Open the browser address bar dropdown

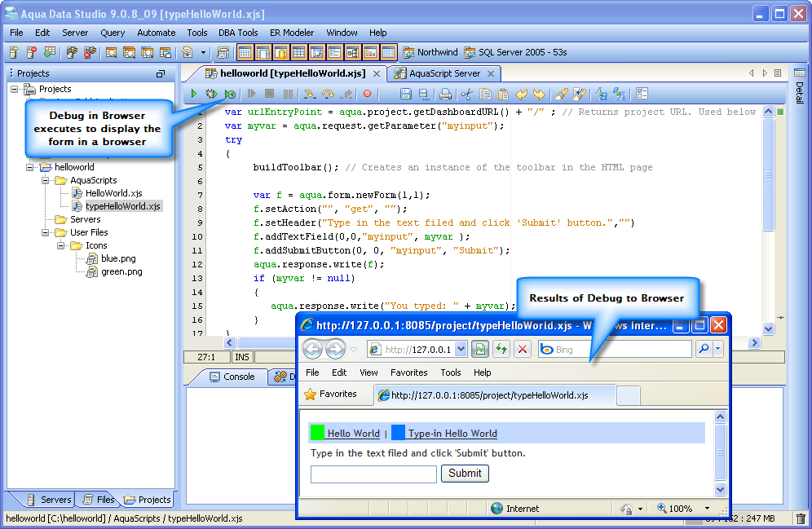coord(461,350)
